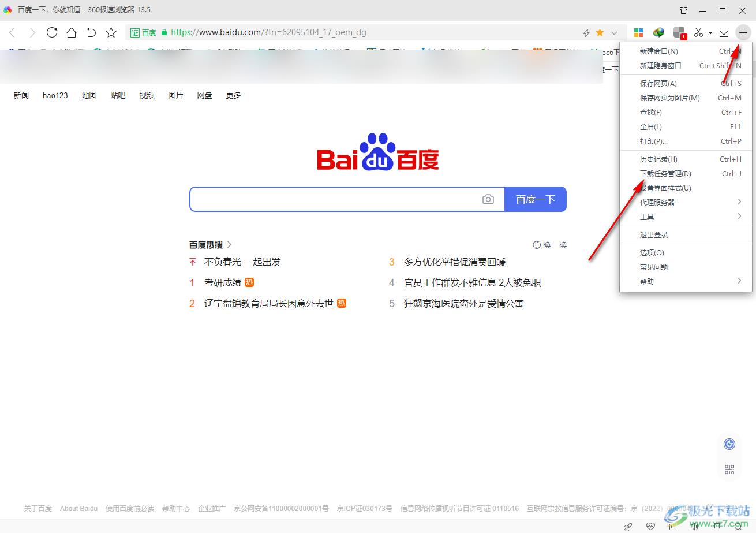The width and height of the screenshot is (756, 533).
Task: Open 设置界面样式(U) from the menu
Action: tap(687, 188)
